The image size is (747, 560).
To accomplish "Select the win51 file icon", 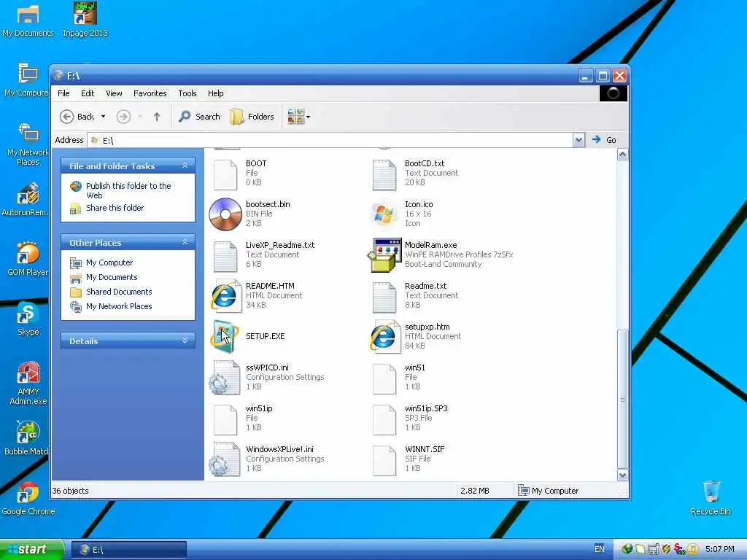I will [x=384, y=378].
